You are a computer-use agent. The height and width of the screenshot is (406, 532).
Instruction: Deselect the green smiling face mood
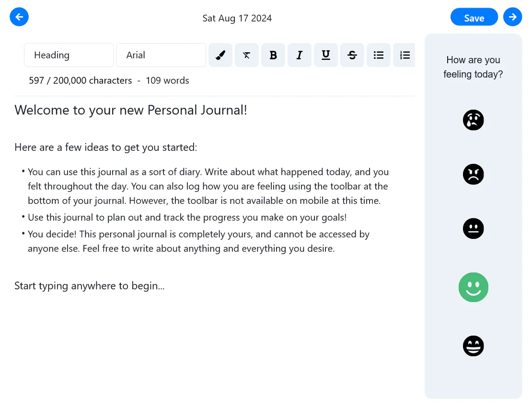pos(473,287)
